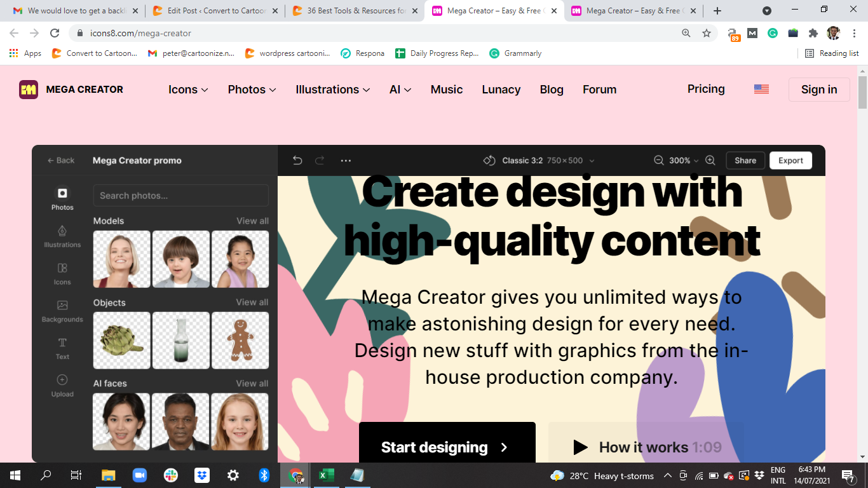
Task: Open Windows Start menu
Action: 15,475
